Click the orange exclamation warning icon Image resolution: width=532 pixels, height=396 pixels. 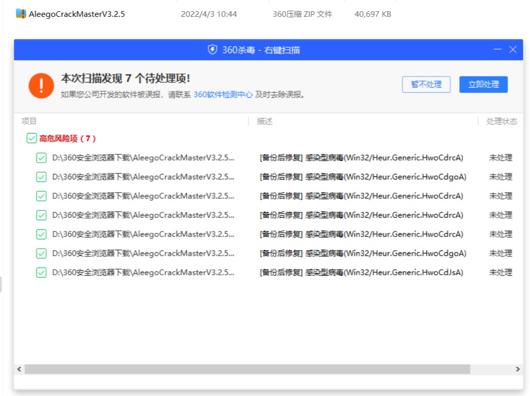pos(41,86)
